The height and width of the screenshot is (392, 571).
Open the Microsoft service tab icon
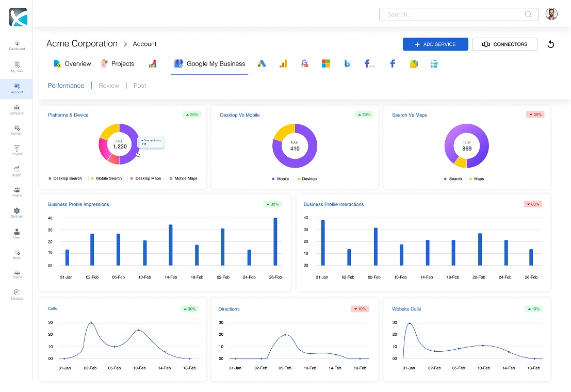pos(325,64)
